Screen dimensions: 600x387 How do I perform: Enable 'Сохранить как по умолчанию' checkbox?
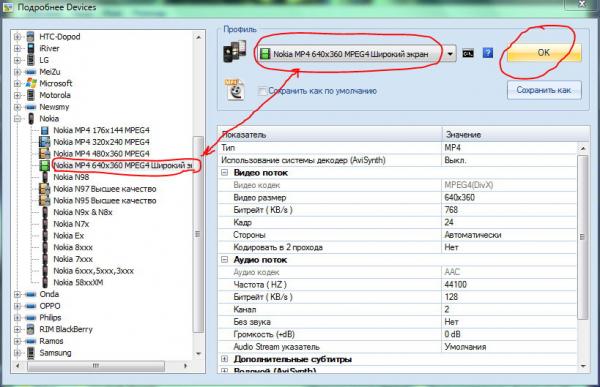coord(262,91)
